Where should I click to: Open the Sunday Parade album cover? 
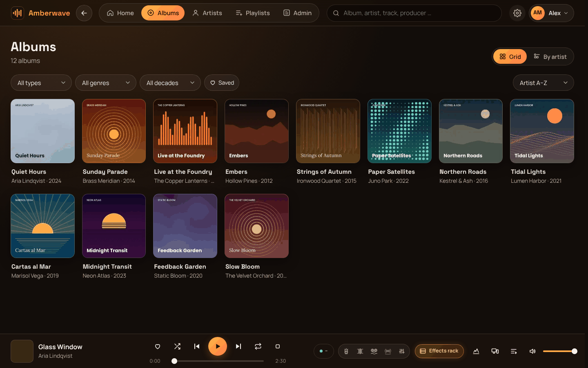click(x=114, y=131)
